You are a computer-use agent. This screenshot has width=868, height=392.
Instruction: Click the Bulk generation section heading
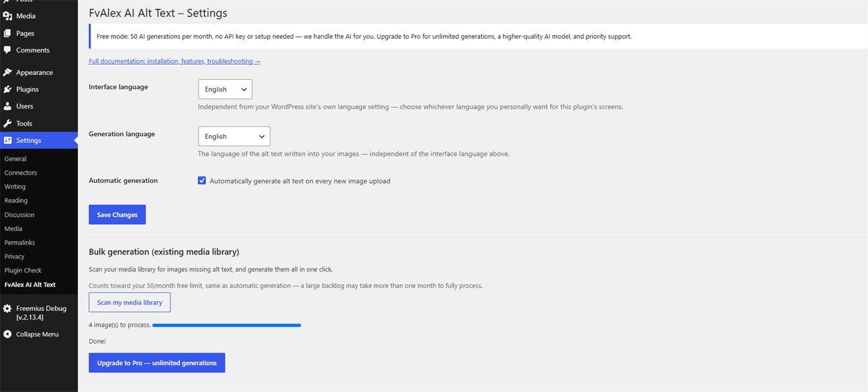click(164, 252)
